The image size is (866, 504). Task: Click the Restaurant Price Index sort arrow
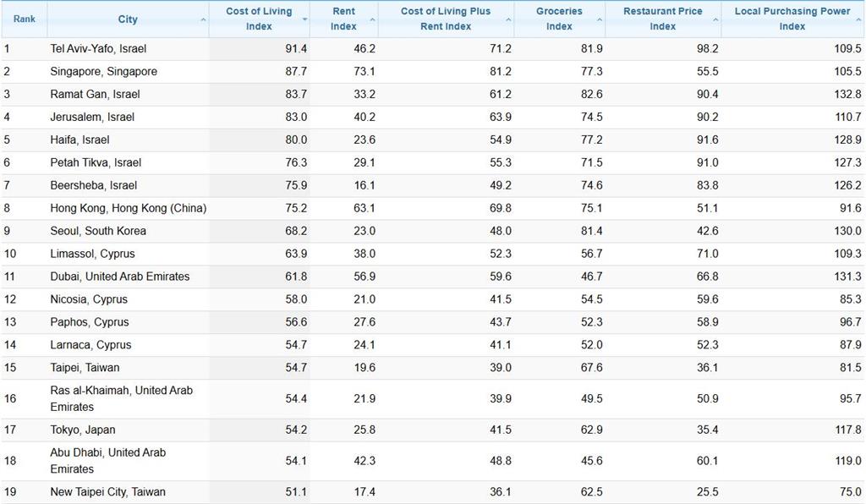(715, 19)
